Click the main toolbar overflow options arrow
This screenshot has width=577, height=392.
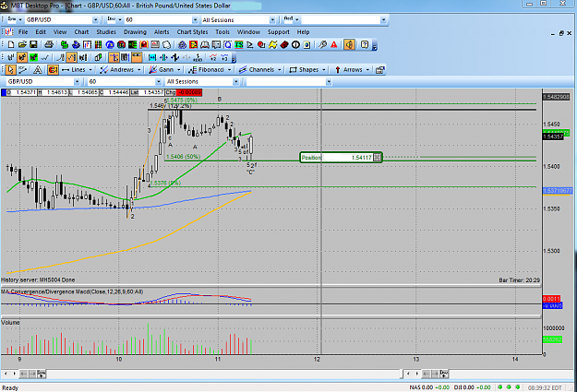tap(375, 46)
